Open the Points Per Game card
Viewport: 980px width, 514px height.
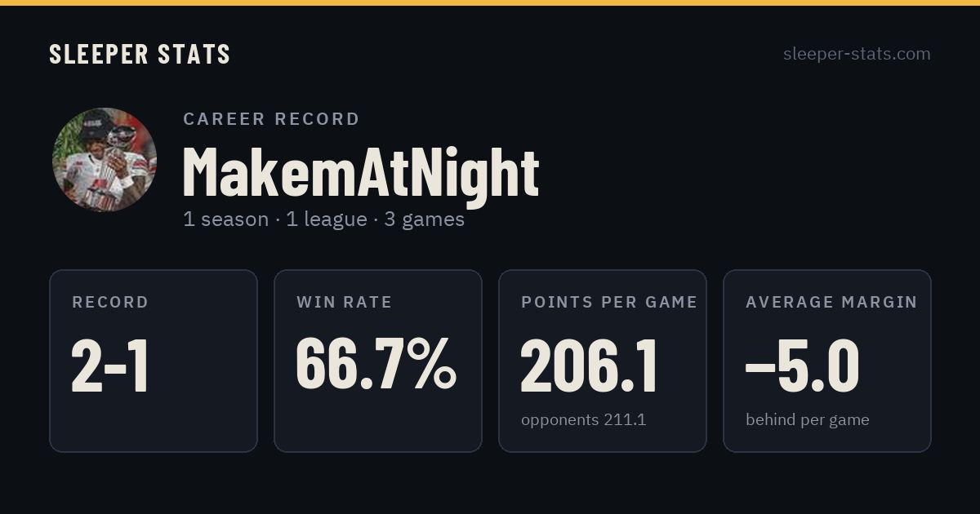pos(603,361)
